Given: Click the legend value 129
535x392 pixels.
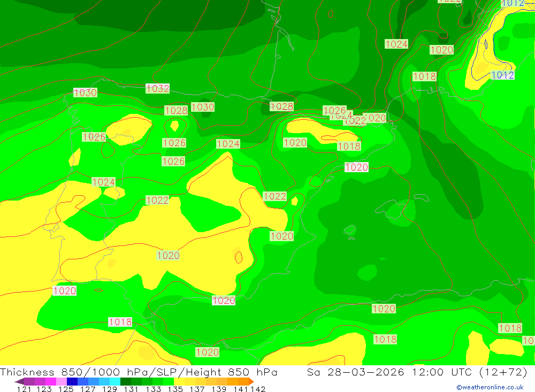Looking at the screenshot, I should (x=110, y=389).
